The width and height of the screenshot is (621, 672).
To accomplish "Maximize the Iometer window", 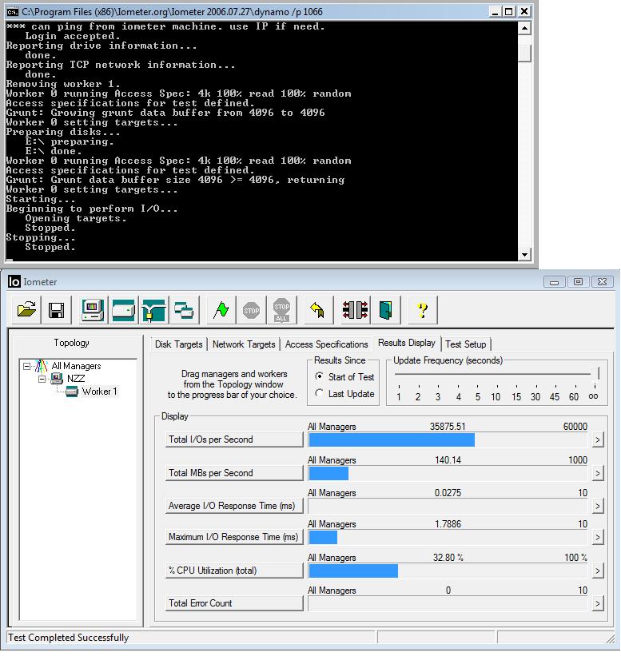I will pyautogui.click(x=578, y=281).
